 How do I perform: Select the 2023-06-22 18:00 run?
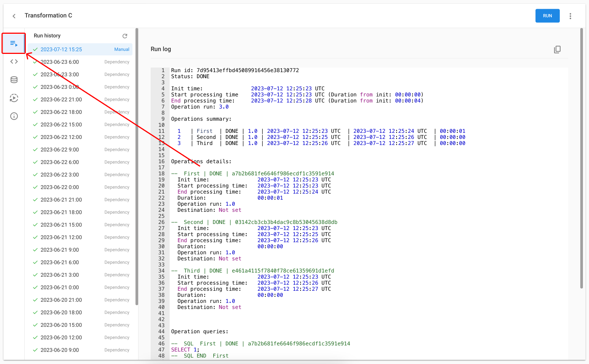click(x=80, y=112)
